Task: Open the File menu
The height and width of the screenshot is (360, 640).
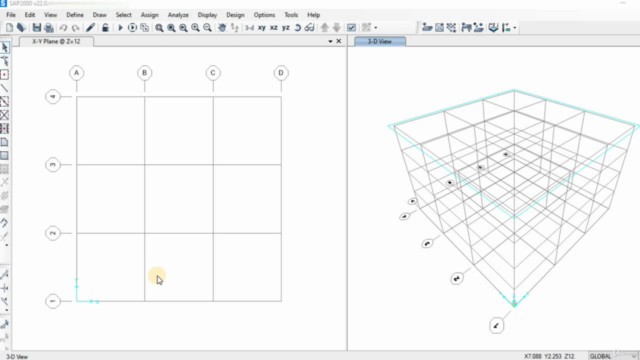Action: (x=11, y=15)
